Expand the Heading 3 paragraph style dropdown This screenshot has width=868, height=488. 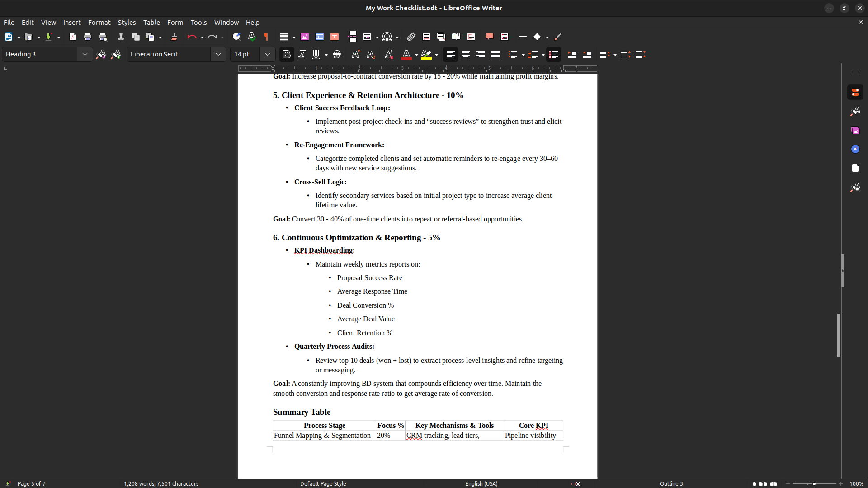coord(85,55)
